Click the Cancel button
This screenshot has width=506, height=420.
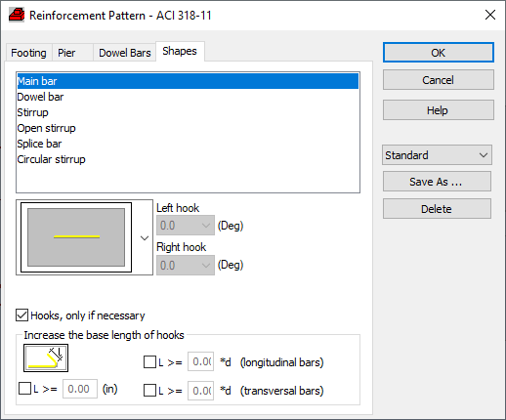439,80
